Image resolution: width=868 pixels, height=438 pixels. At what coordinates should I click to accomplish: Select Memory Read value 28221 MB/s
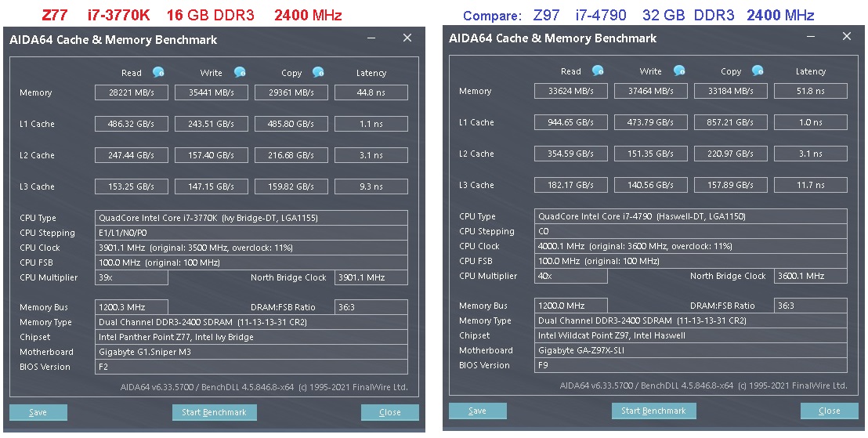coord(132,92)
